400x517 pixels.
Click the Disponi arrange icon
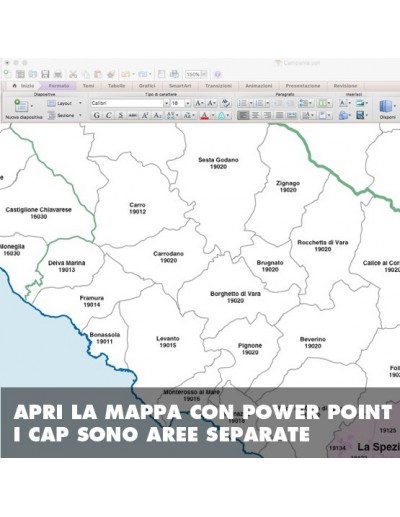[385, 107]
